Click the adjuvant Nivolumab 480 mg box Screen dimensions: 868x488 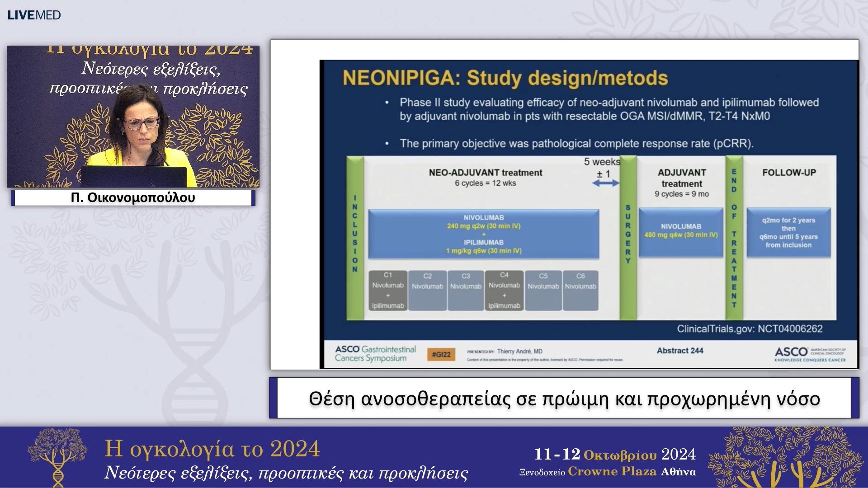[681, 232]
